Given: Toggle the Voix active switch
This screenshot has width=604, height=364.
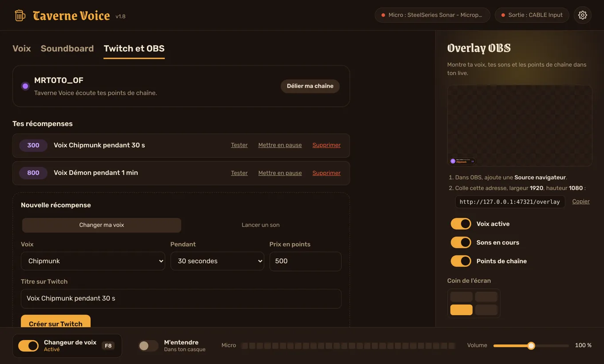Looking at the screenshot, I should click(x=461, y=224).
